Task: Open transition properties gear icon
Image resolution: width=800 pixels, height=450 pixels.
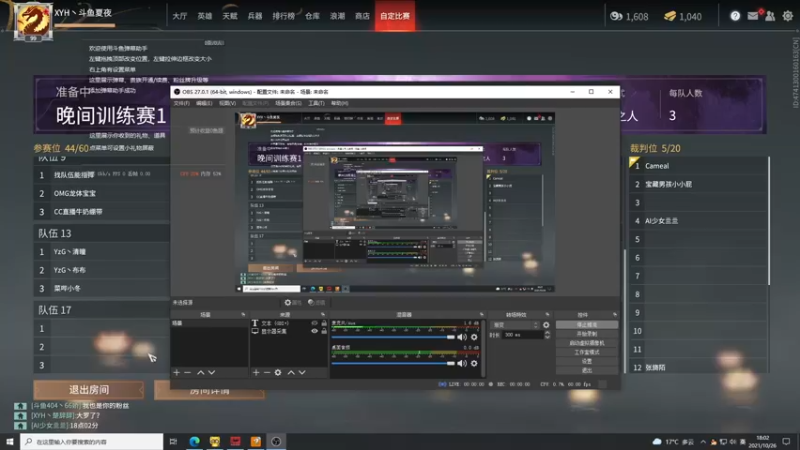Action: (546, 325)
